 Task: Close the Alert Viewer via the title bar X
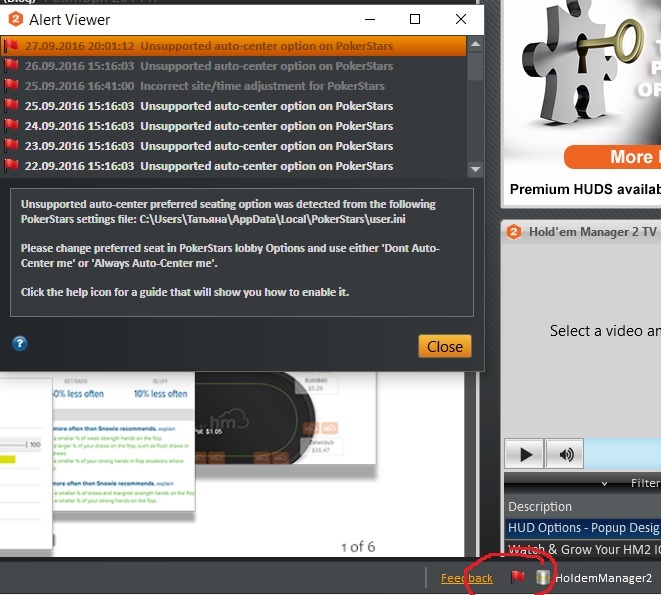tap(461, 19)
